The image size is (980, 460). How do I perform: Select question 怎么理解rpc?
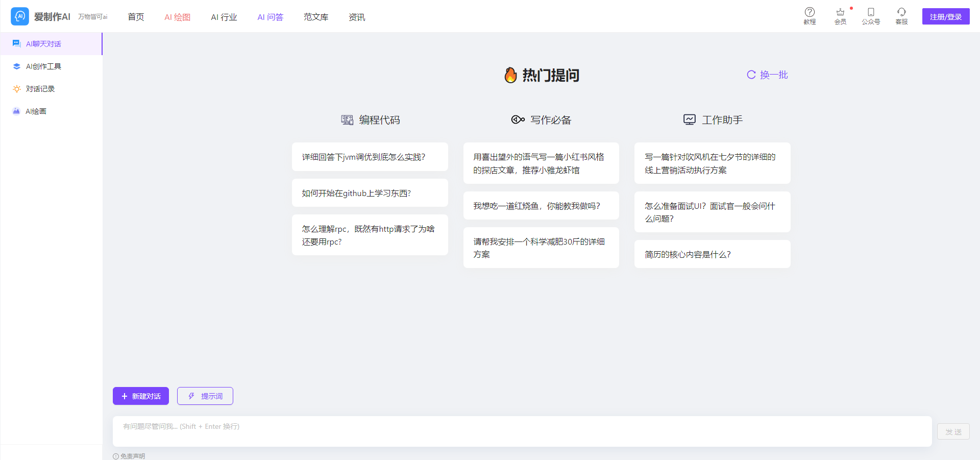point(370,235)
